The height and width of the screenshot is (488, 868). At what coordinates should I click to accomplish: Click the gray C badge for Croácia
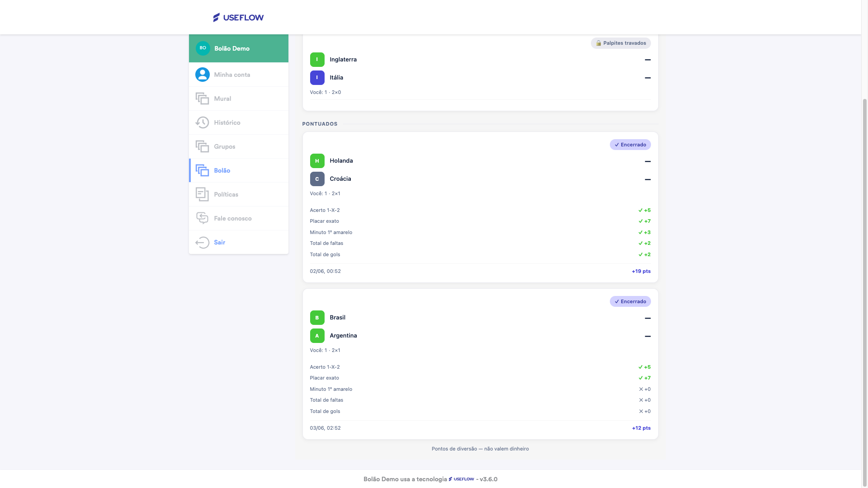pyautogui.click(x=317, y=178)
